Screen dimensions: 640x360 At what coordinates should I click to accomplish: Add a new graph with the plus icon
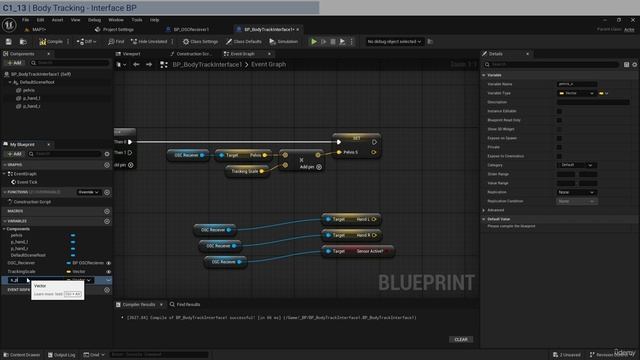107,165
